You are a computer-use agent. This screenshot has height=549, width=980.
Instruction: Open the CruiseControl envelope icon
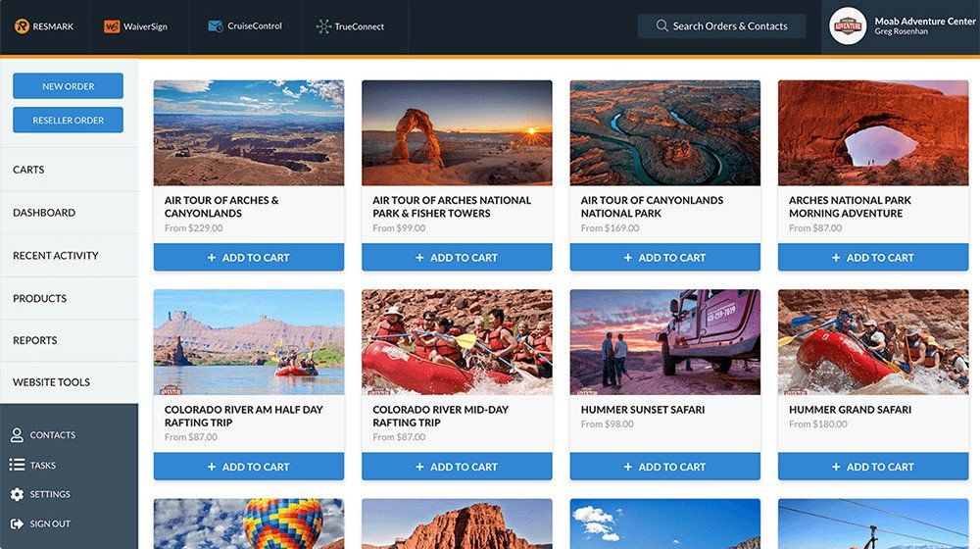[215, 26]
